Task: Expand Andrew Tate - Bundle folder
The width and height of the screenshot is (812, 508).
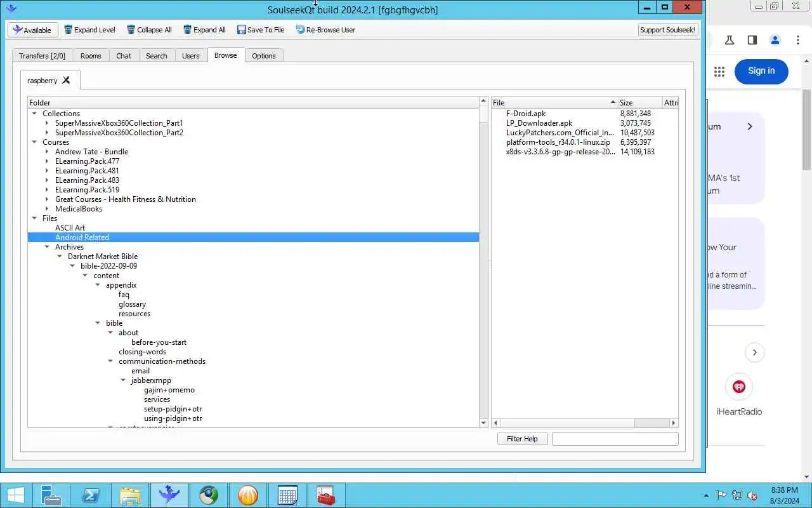Action: click(x=47, y=152)
